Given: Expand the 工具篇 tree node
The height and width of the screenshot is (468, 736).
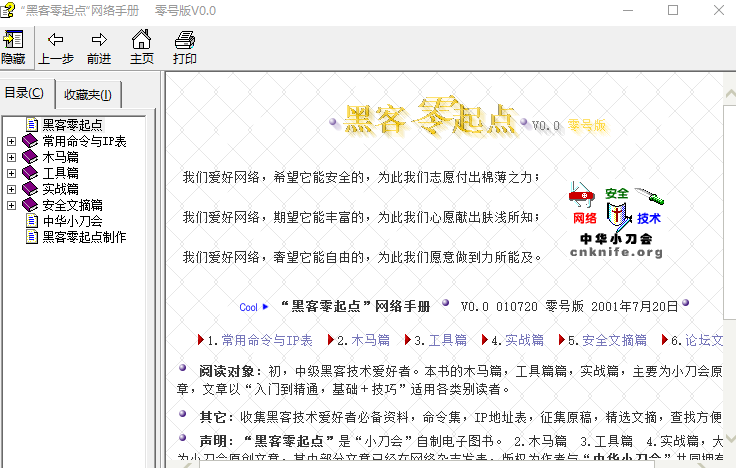Looking at the screenshot, I should 12,173.
